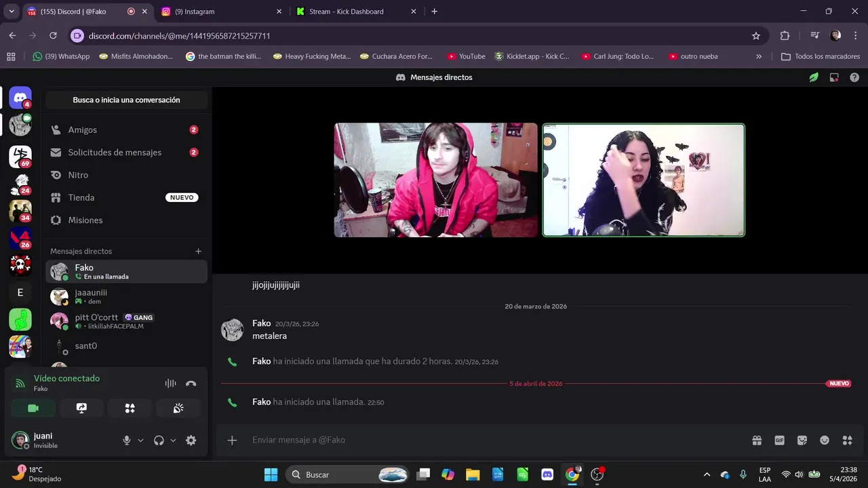Click Fako's avatar next to metalera message

[x=233, y=330]
